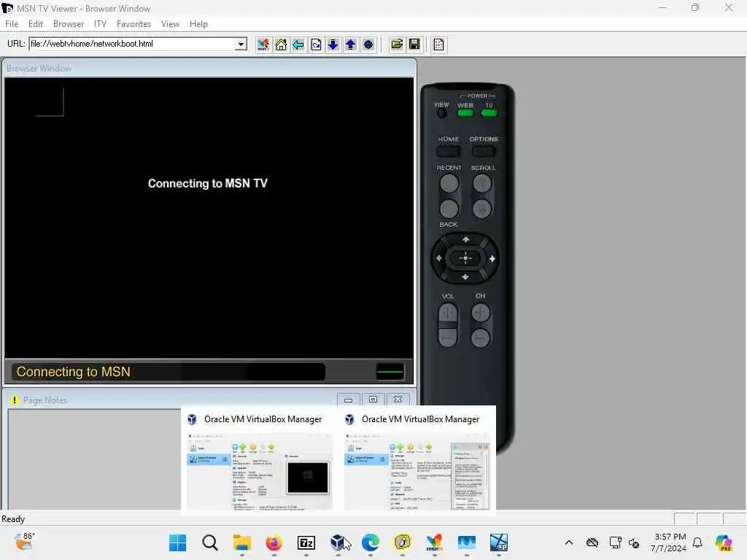Viewport: 747px width, 560px height.
Task: Open the Edit menu
Action: (x=36, y=24)
